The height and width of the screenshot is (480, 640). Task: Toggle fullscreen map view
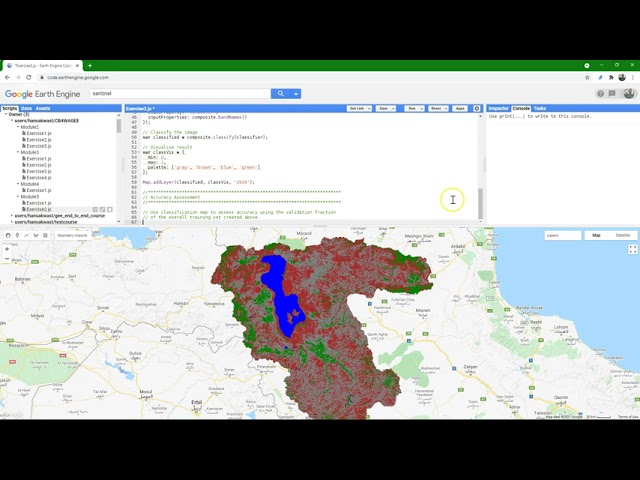[x=633, y=249]
